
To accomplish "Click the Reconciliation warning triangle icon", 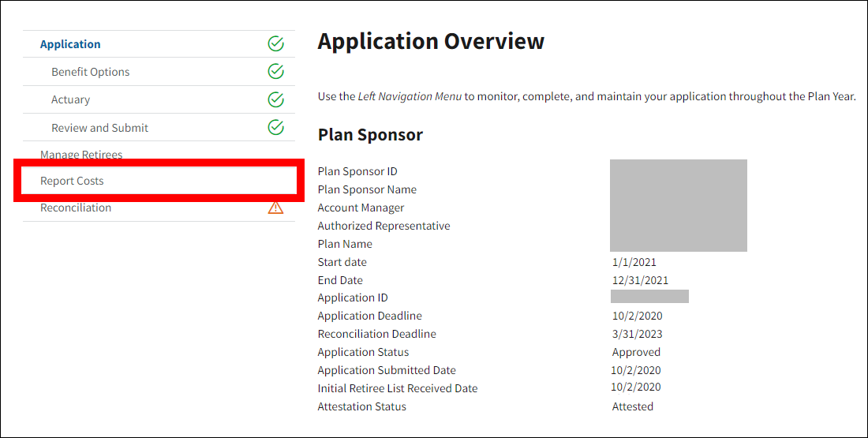I will pyautogui.click(x=275, y=208).
